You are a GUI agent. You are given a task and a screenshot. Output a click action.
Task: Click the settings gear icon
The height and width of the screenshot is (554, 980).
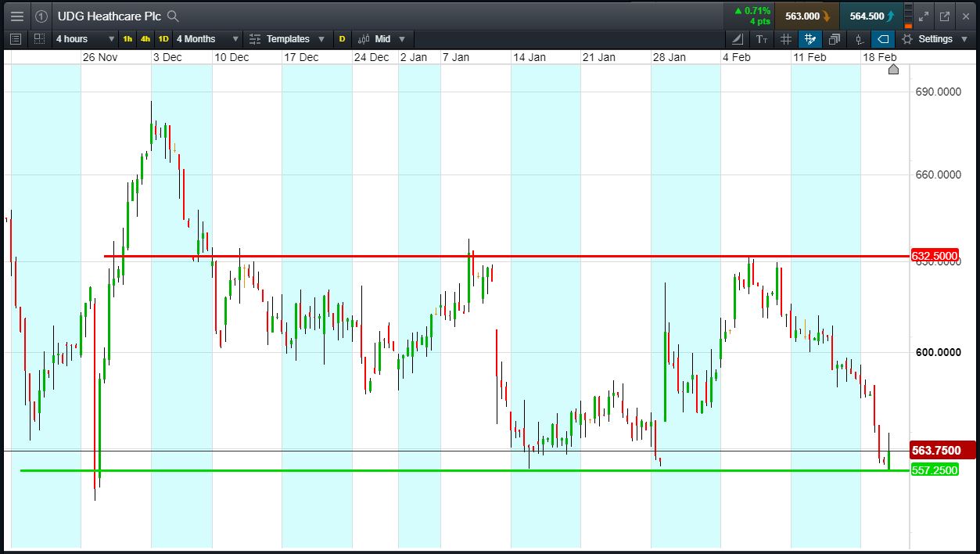[907, 38]
